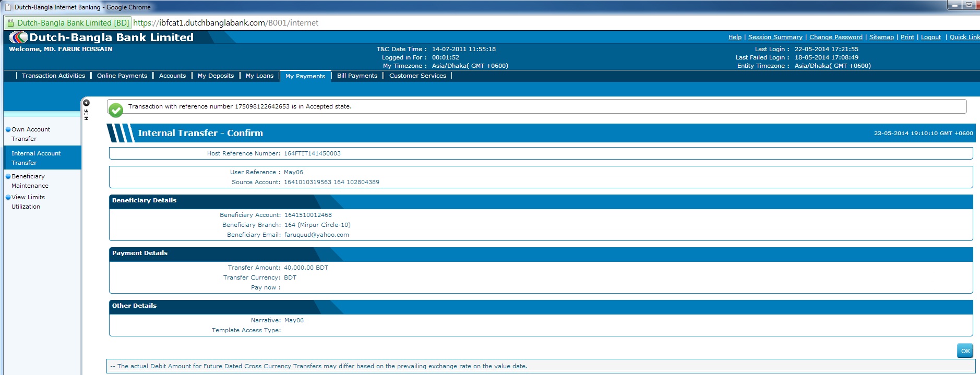Click the Print link

click(x=907, y=37)
